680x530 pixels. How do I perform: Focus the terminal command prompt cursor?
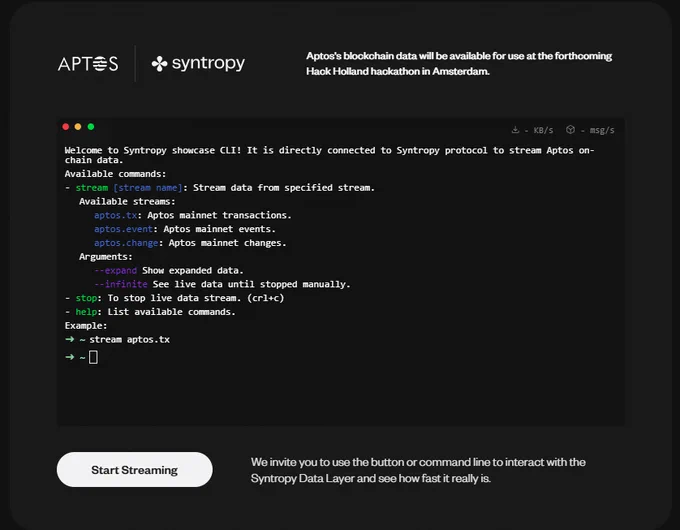click(93, 357)
